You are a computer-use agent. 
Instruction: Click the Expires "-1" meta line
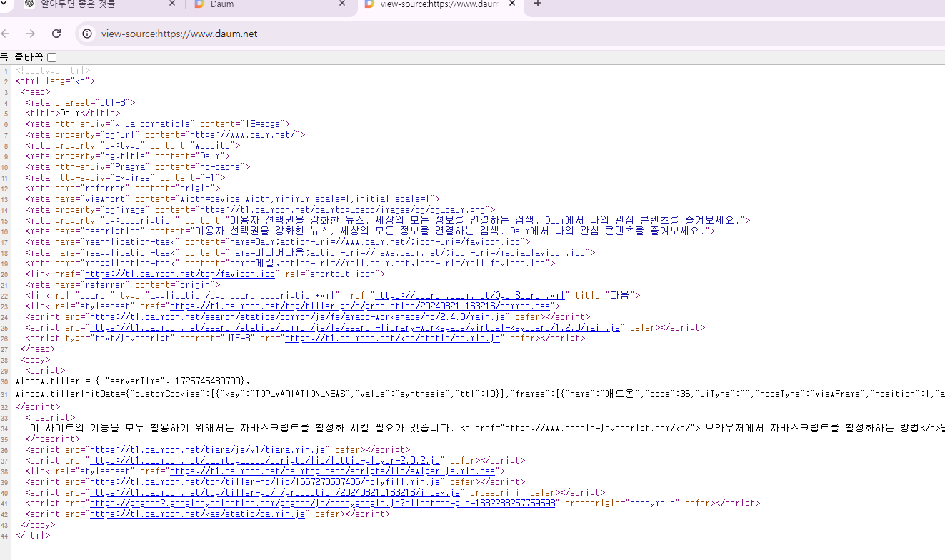tap(125, 177)
